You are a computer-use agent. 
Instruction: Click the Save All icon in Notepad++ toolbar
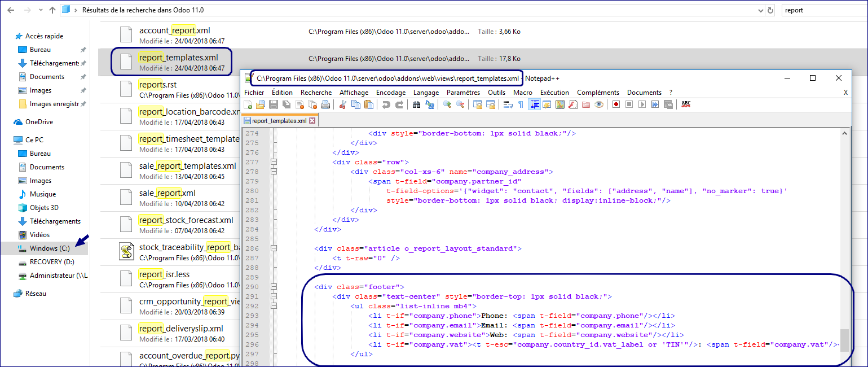pos(287,104)
